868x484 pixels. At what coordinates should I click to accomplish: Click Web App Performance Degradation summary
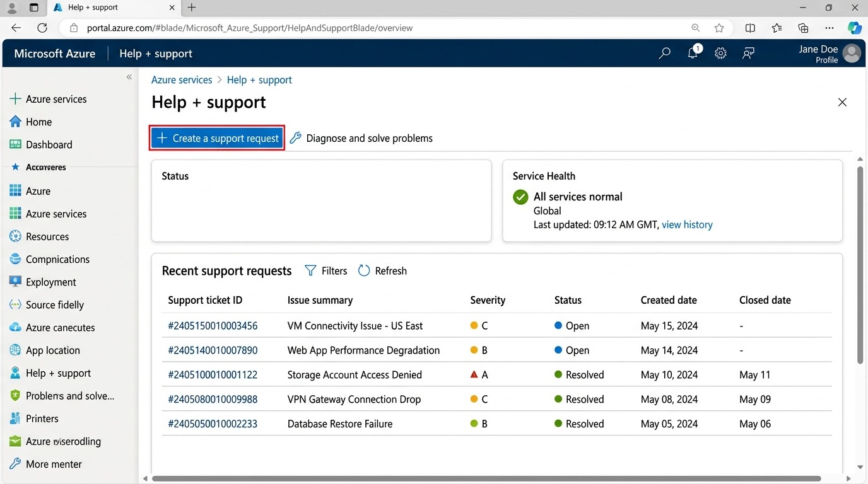(363, 350)
